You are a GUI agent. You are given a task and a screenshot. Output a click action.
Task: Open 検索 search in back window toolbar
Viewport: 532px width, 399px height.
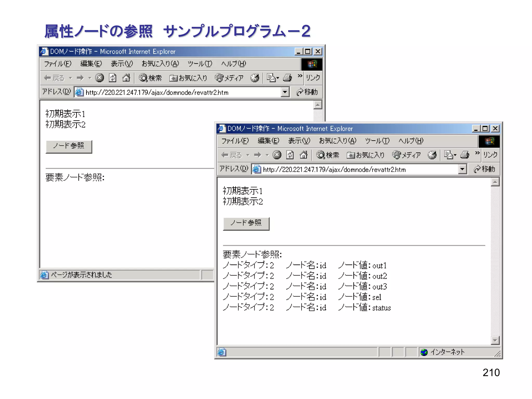coord(150,78)
